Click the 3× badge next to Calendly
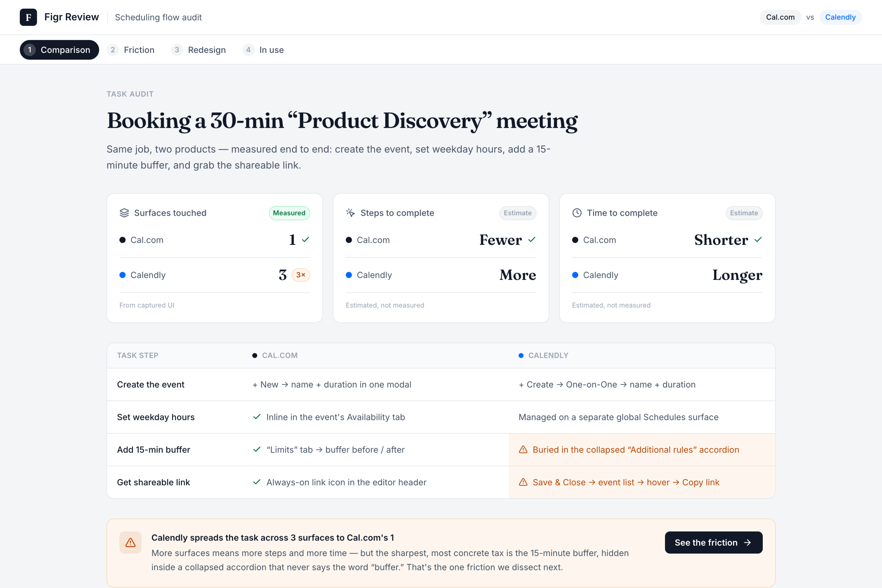Screen dimensions: 882x588 (301, 275)
